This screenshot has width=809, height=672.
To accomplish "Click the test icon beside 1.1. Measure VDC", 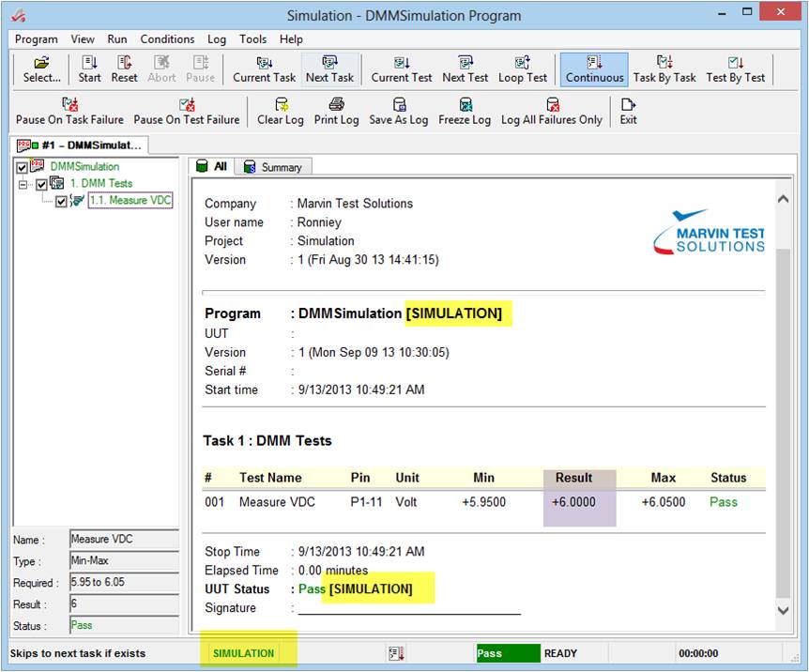I will (77, 200).
